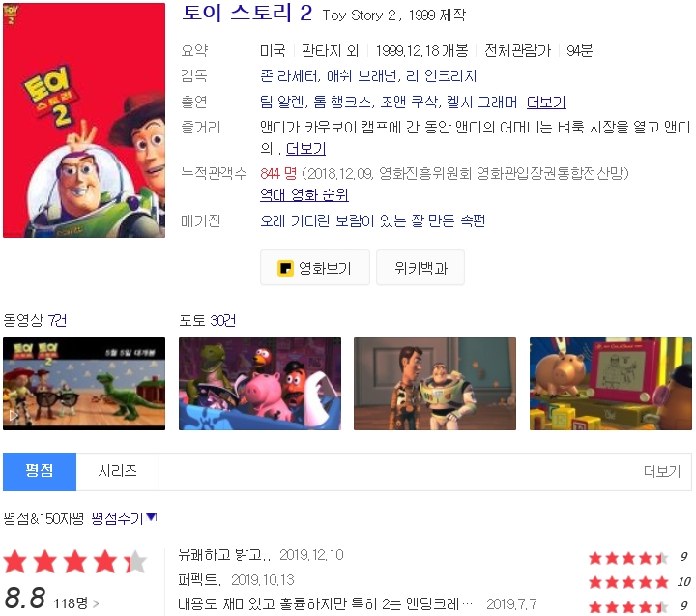Click 더보기 at right of rating tabs
Viewport: 696px width, 616px height.
click(x=662, y=471)
